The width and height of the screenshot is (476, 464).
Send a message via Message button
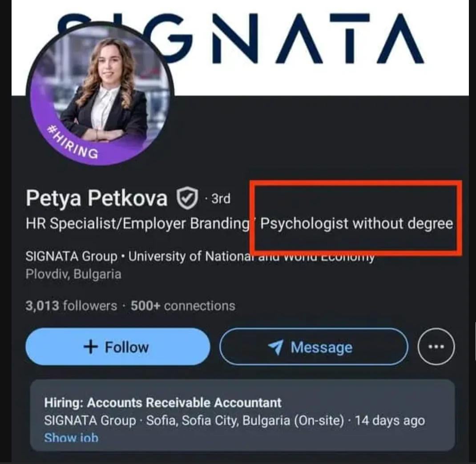(314, 347)
